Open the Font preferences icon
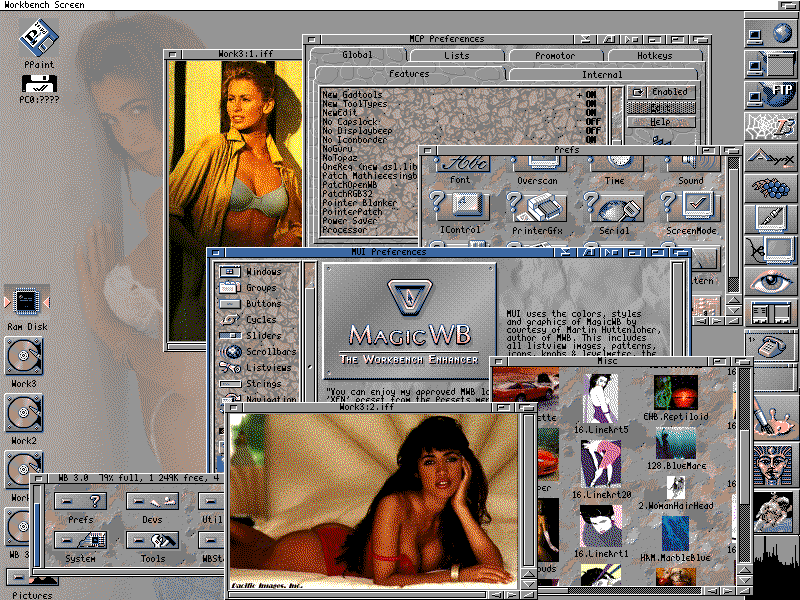Viewport: 800px width, 600px height. click(x=461, y=164)
